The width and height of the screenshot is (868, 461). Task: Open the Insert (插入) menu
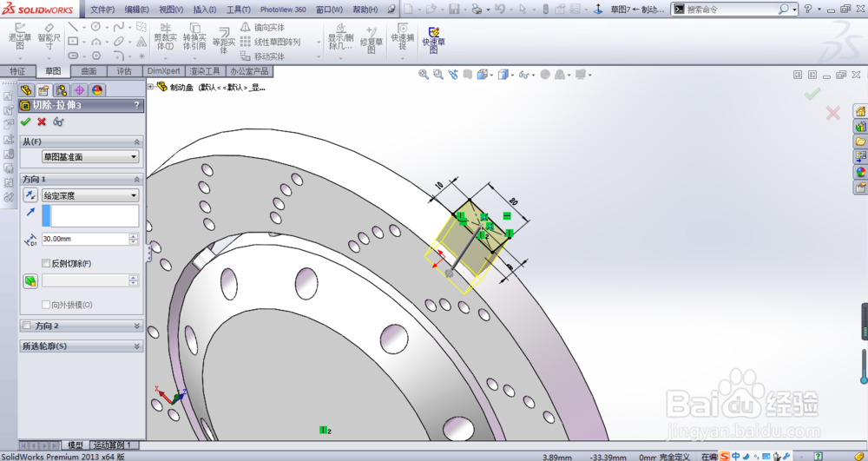(x=205, y=10)
